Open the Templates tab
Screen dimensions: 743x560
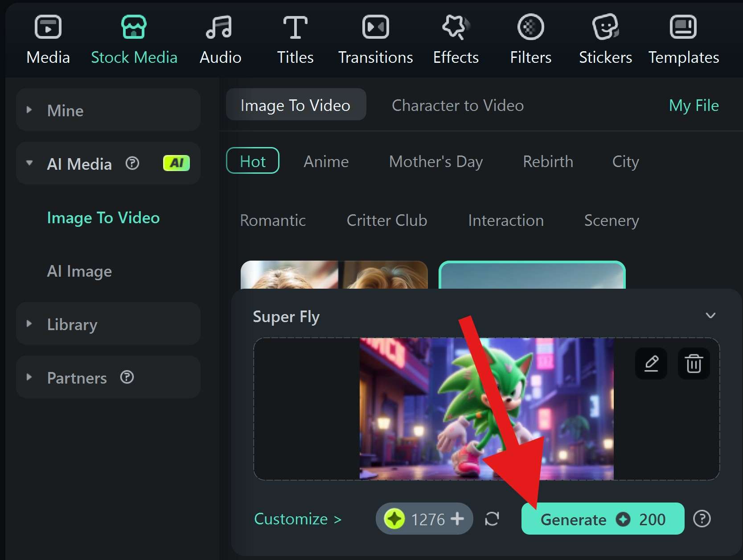point(683,40)
